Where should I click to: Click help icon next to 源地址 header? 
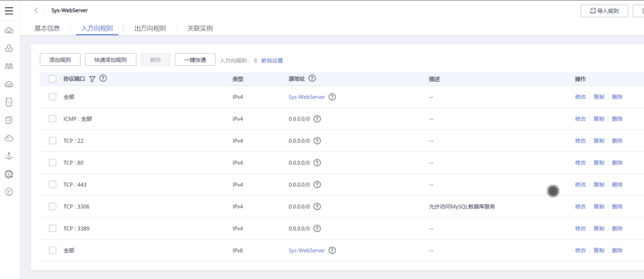[312, 78]
